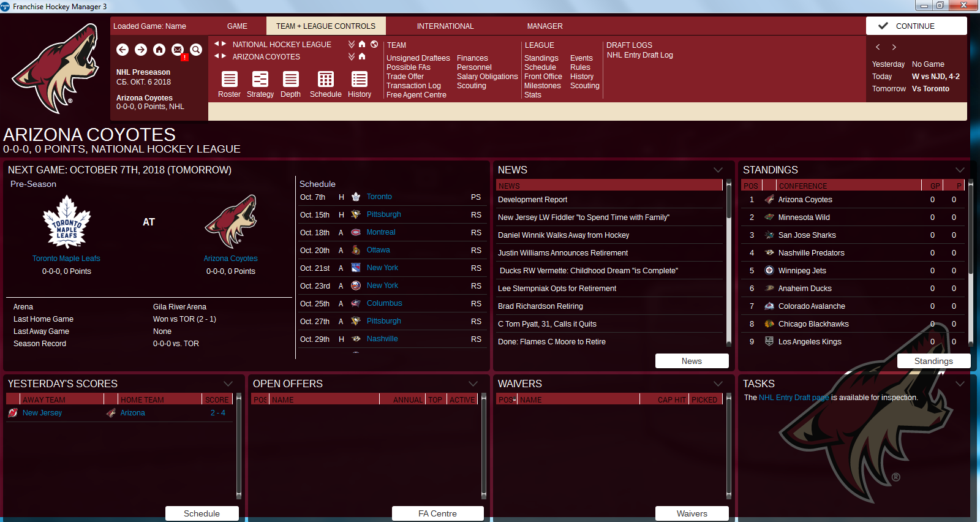Go to previous day in the results box
The image size is (980, 522).
[x=878, y=47]
